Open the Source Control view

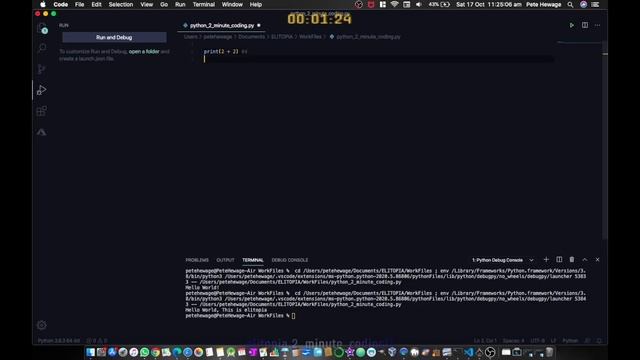coord(42,69)
